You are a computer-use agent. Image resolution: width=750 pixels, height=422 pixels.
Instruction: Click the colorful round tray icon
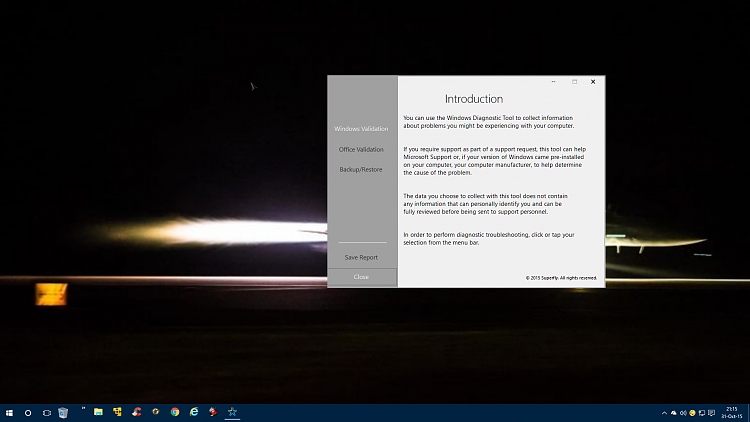tap(692, 413)
